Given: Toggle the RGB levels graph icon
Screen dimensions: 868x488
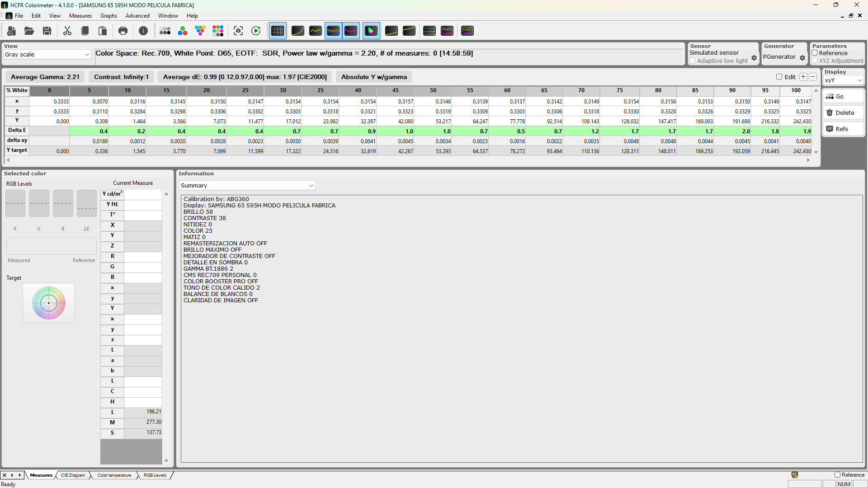Looking at the screenshot, I should [333, 31].
